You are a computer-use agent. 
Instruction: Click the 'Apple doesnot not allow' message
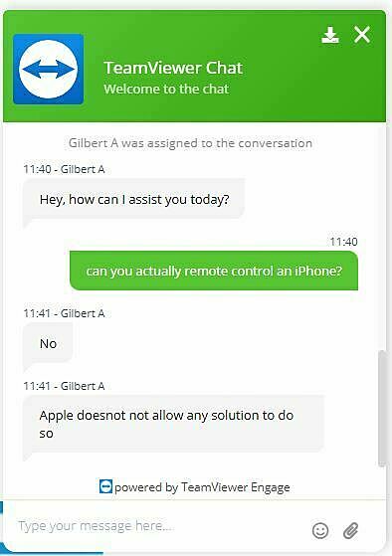point(173,424)
